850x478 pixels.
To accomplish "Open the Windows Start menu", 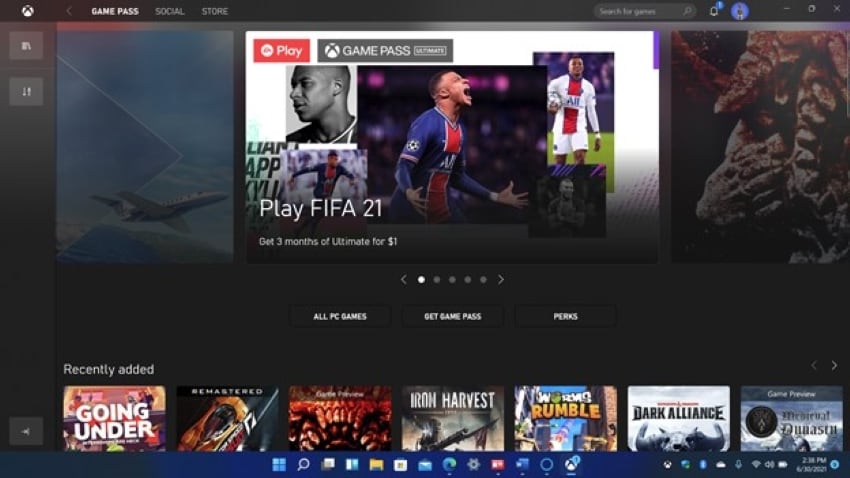I will 279,464.
